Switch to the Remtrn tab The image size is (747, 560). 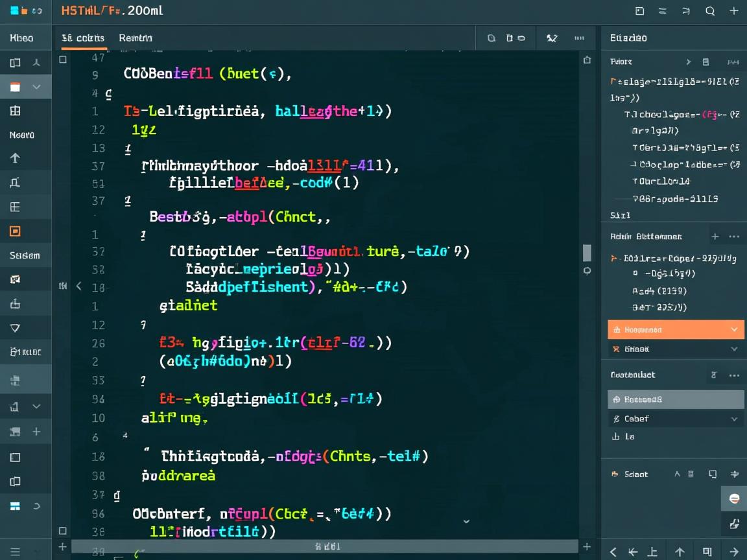click(135, 38)
